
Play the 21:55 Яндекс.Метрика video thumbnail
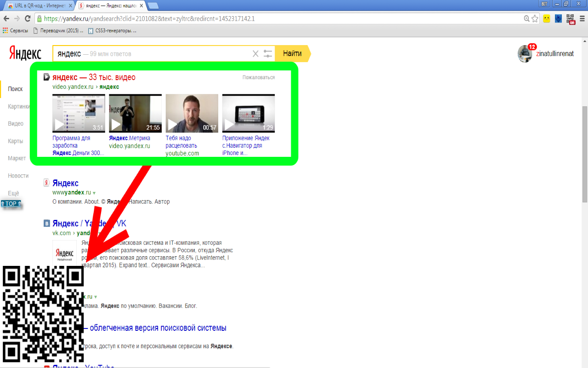(135, 113)
